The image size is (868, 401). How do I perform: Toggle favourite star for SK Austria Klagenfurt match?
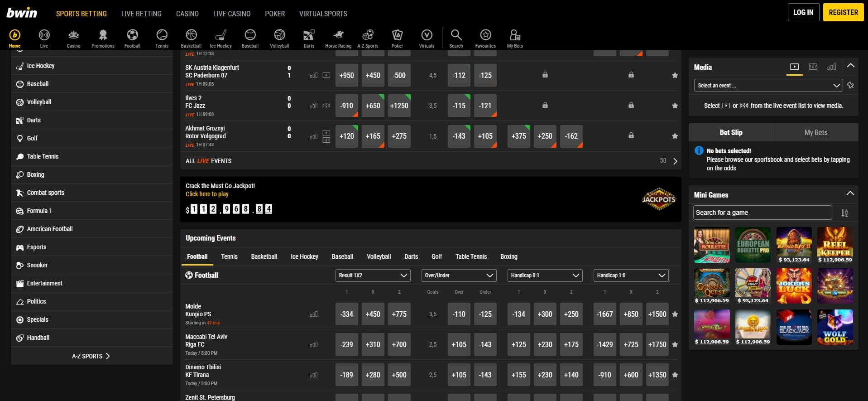click(x=675, y=75)
